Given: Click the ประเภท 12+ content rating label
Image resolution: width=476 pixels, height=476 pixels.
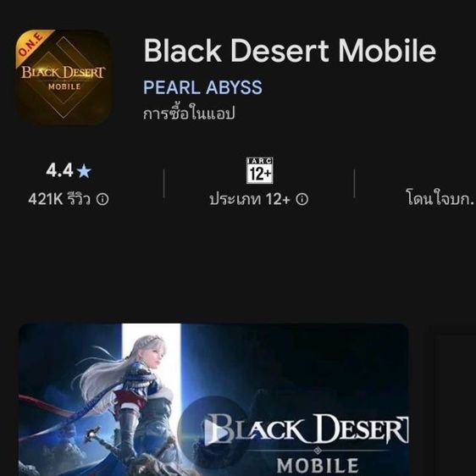Looking at the screenshot, I should click(250, 199).
